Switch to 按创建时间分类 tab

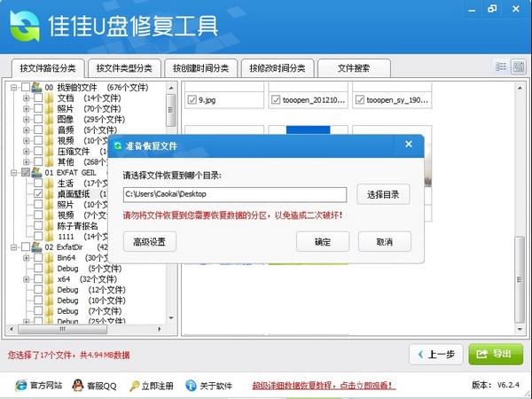tap(200, 68)
